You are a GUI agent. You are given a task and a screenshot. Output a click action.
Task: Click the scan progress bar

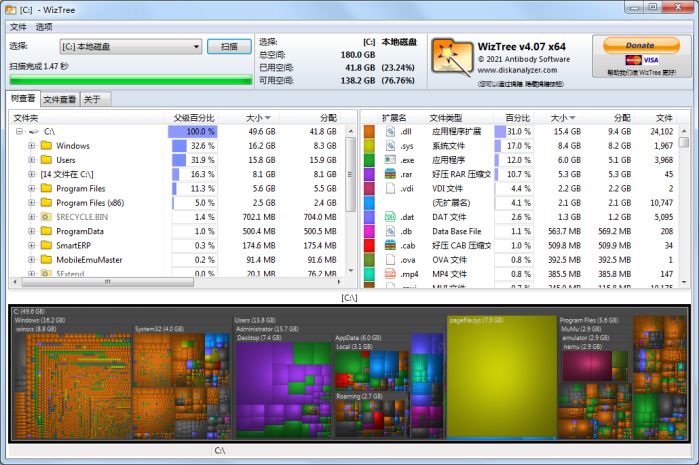click(x=131, y=80)
